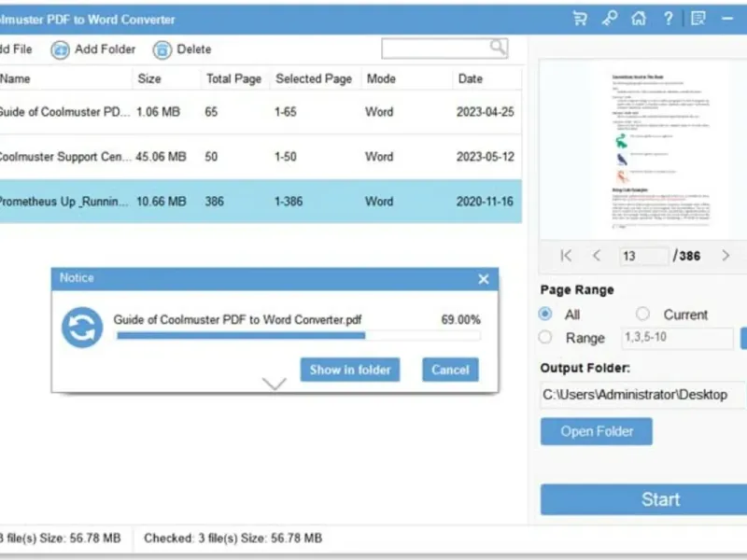Click the output folder path field
Screen dimensions: 747x560
pos(642,395)
